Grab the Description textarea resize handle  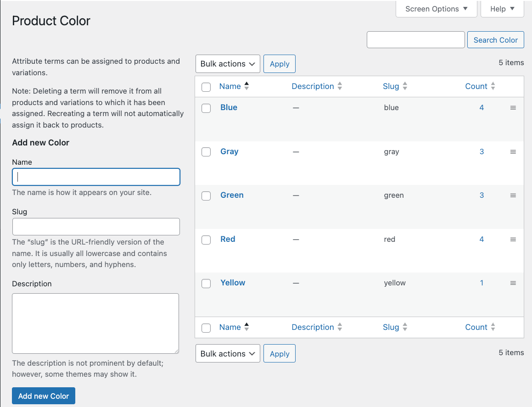[x=176, y=351]
